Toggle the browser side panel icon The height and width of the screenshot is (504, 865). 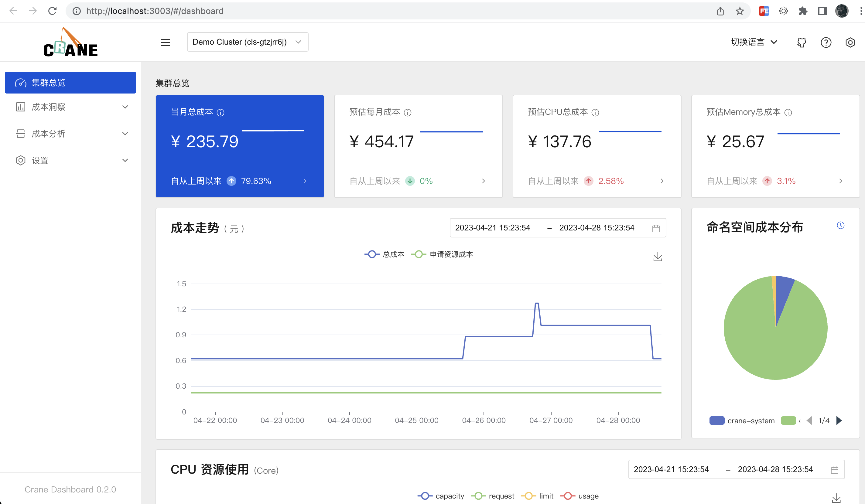[822, 11]
